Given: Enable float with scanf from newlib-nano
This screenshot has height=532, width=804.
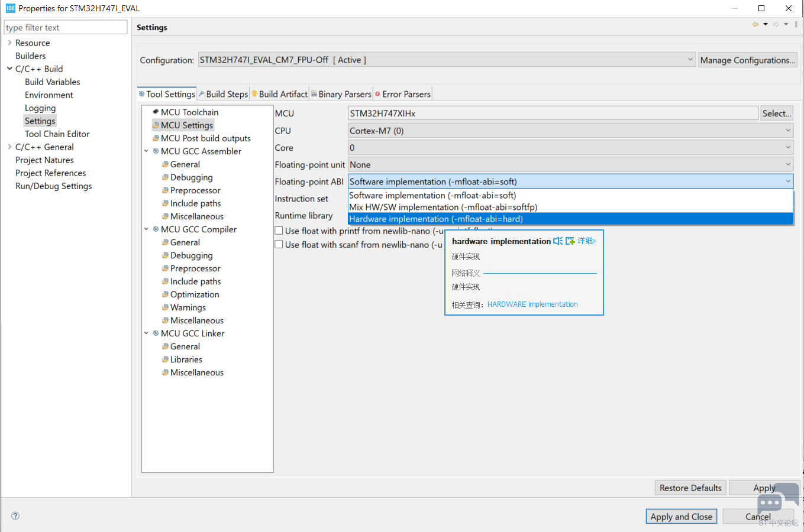Looking at the screenshot, I should coord(279,244).
